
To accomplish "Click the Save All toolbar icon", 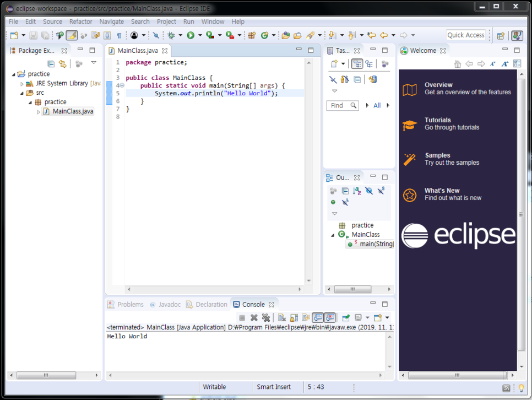I will 45,35.
